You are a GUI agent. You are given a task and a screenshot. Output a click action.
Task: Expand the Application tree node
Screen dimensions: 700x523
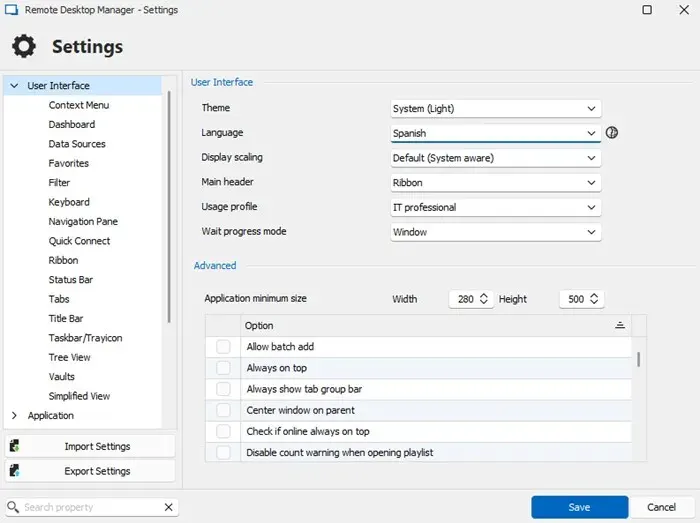coord(14,415)
